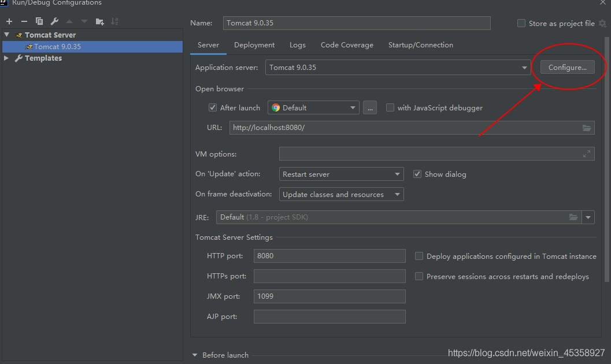Open the wrench edit templates icon
Image resolution: width=611 pixels, height=364 pixels.
pos(54,21)
